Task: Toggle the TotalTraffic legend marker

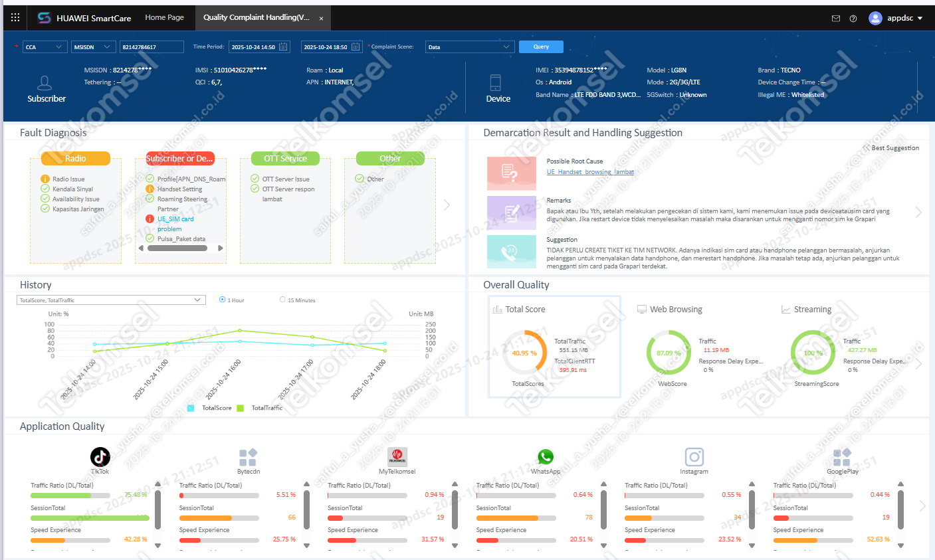Action: (x=240, y=408)
